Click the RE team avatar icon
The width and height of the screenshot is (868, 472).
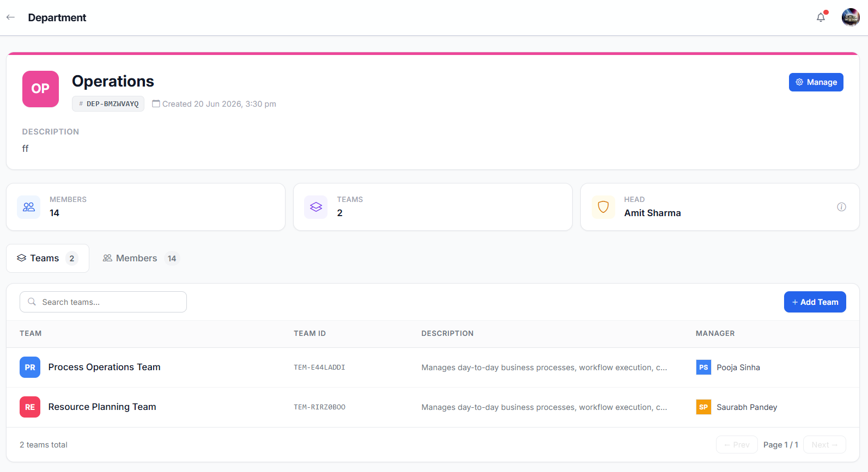point(30,407)
